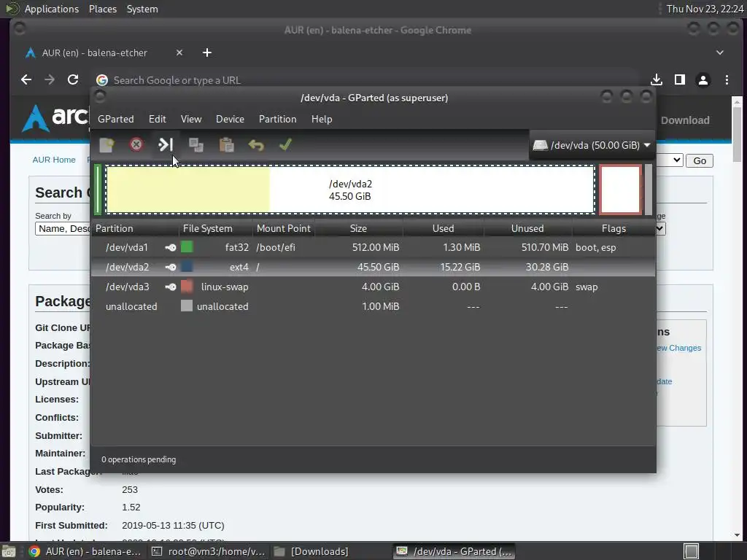Close the AUR balena-etcher tab
This screenshot has height=560, width=747.
(x=179, y=52)
